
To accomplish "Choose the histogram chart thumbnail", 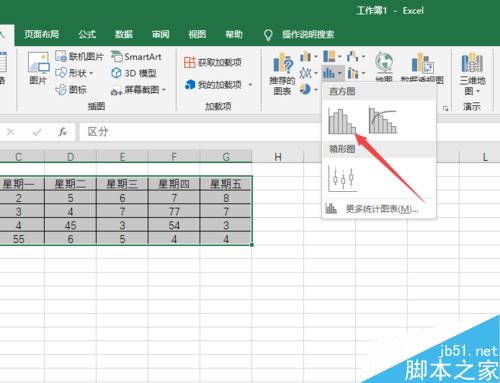I will pyautogui.click(x=342, y=121).
